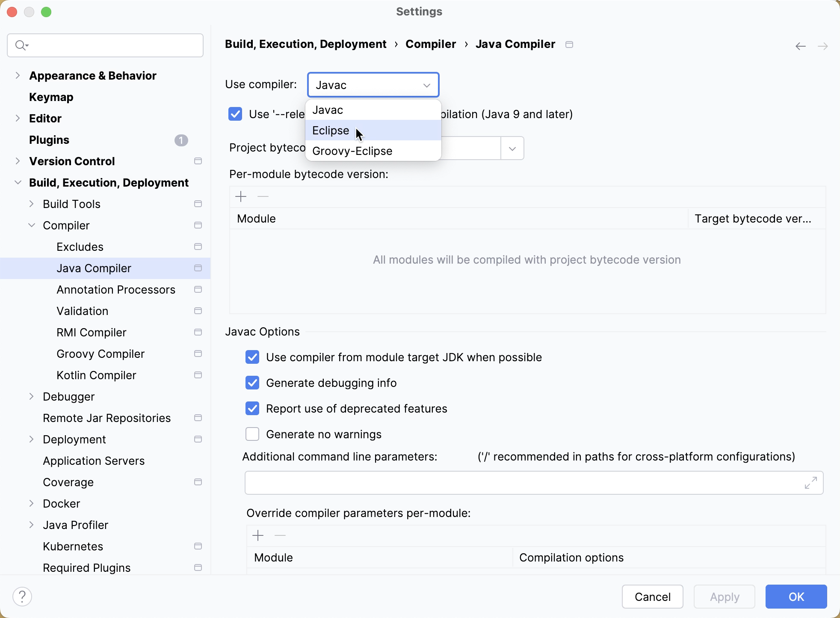Select Kotlin Compiler in the tree
Viewport: 840px width, 618px height.
point(96,375)
